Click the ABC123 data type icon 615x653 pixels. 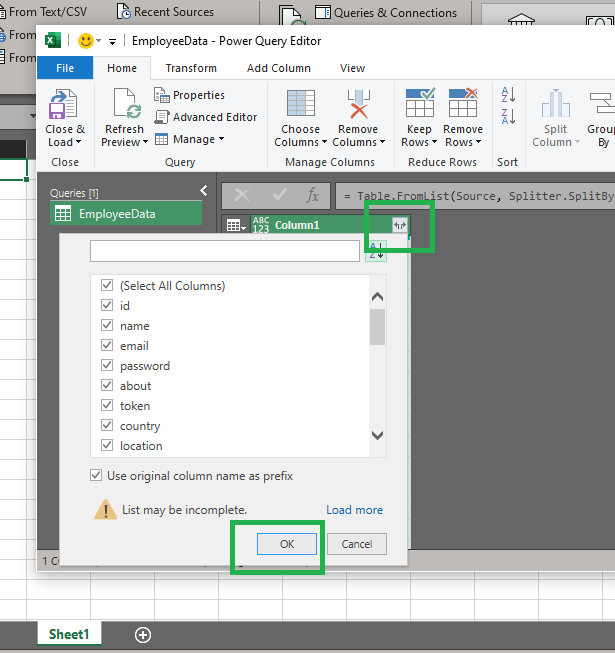click(261, 225)
